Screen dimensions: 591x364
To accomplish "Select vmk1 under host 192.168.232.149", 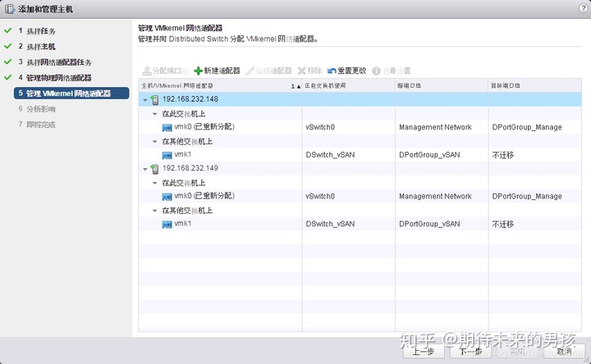I will pyautogui.click(x=183, y=224).
